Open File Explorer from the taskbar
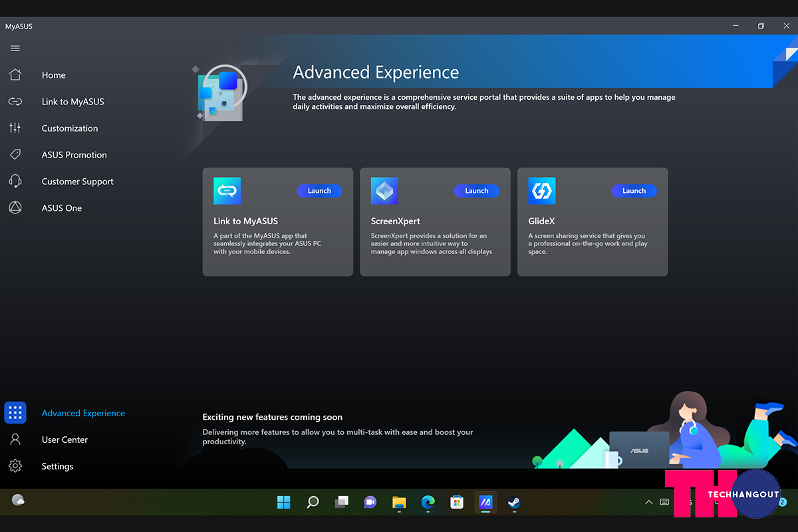 point(399,502)
